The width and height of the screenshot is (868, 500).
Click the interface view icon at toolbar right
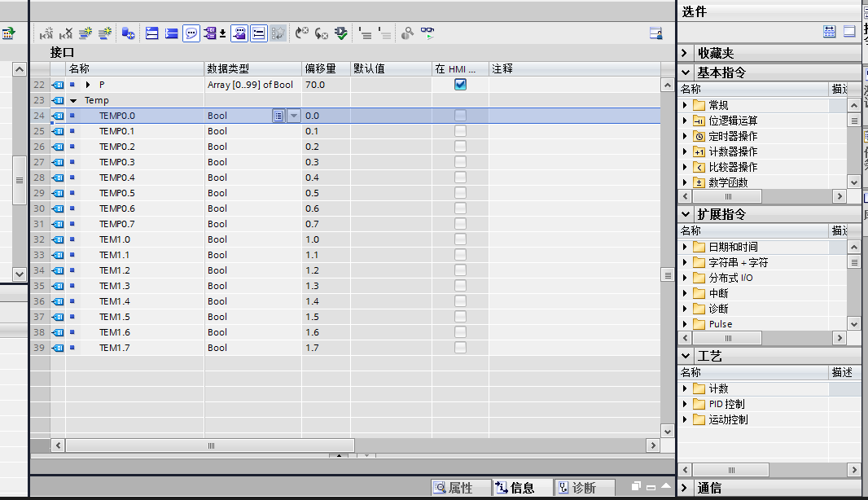[656, 33]
